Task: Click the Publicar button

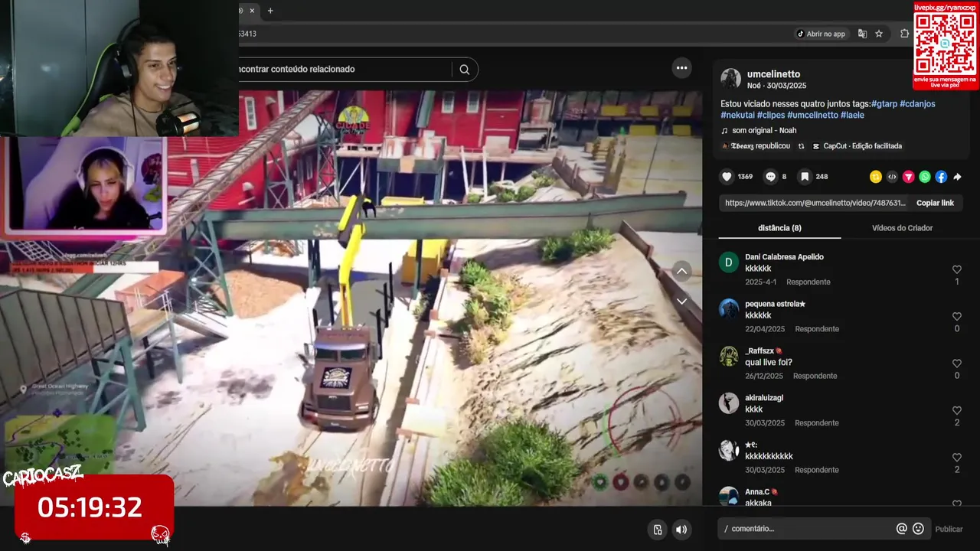Action: [x=949, y=529]
